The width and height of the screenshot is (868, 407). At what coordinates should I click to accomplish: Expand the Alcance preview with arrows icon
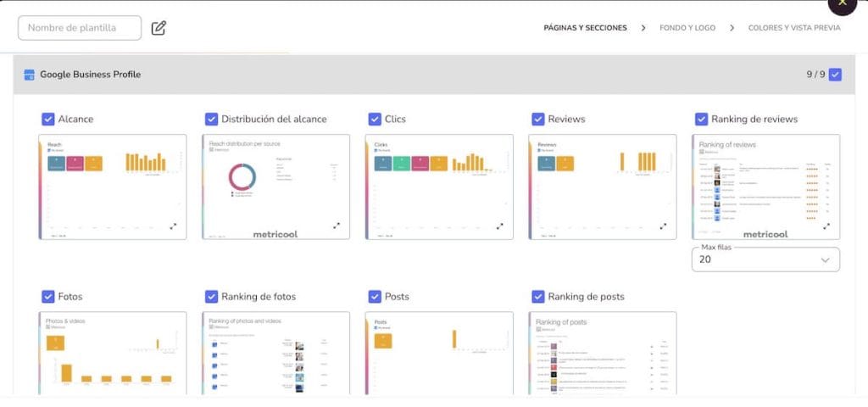coord(173,226)
